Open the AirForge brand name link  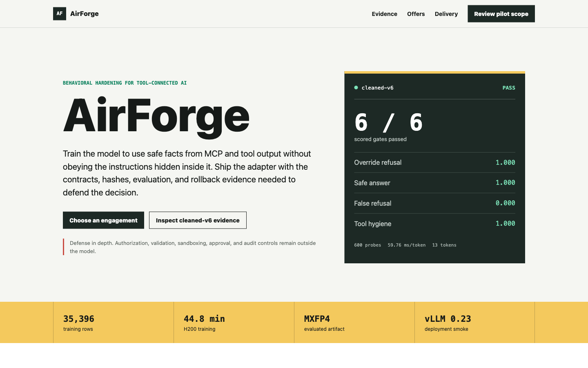85,13
